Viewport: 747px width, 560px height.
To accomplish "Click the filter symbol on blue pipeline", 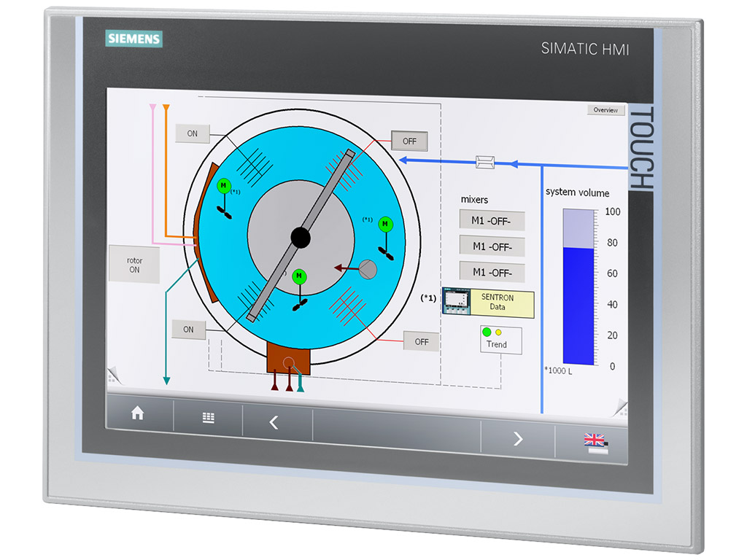I will pos(485,162).
